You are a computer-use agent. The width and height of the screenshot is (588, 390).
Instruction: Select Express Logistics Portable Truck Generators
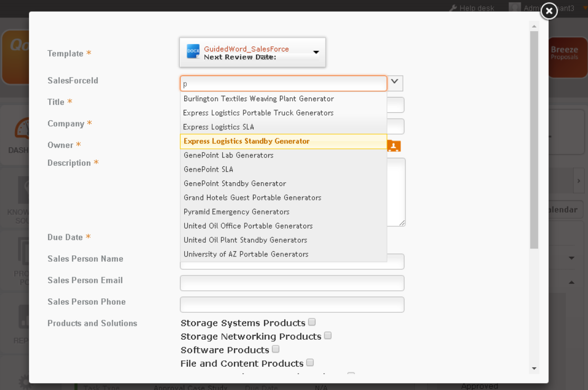(284, 113)
